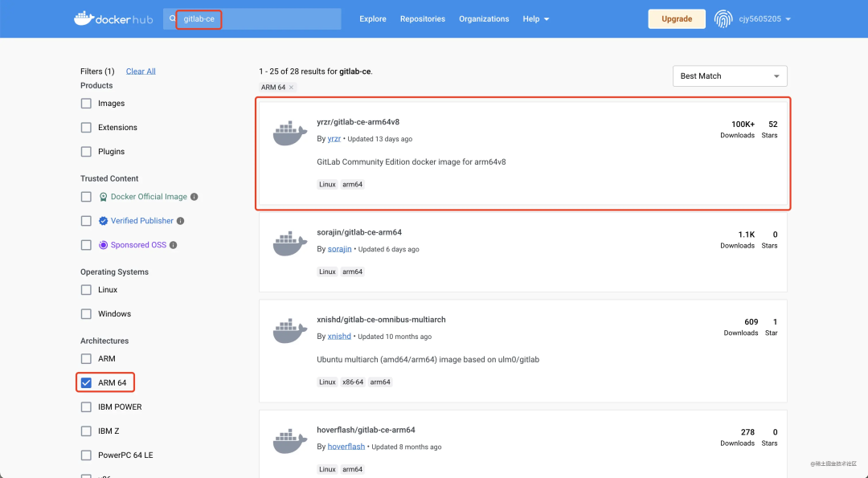The height and width of the screenshot is (478, 868).
Task: Open hoverflash/gitlab-ce-arm64 repository title
Action: click(366, 429)
